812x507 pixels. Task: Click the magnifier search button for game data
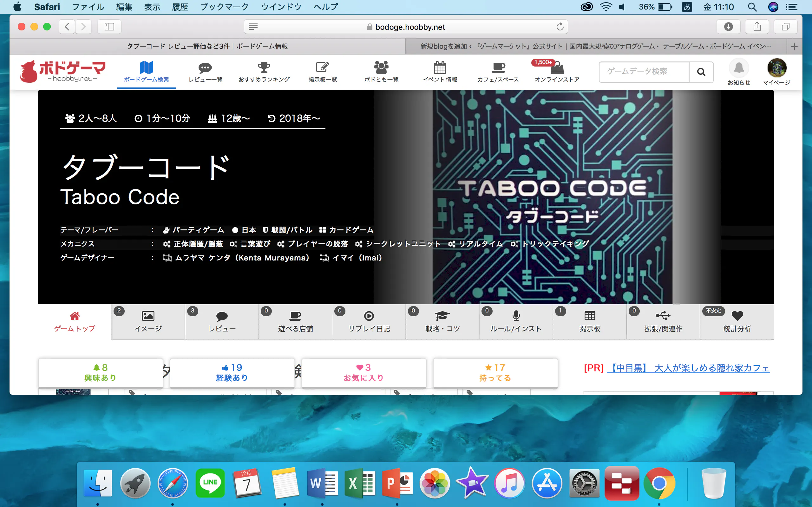click(701, 72)
